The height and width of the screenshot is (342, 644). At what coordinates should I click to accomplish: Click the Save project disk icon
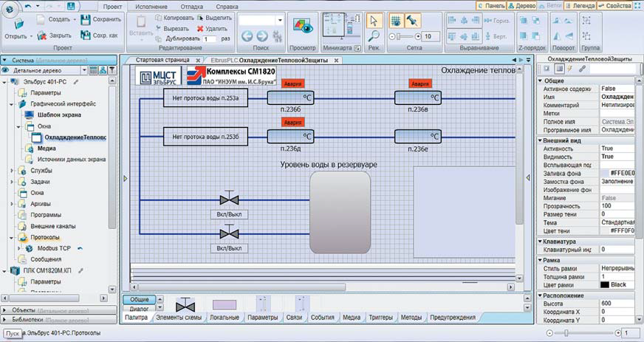(x=86, y=19)
